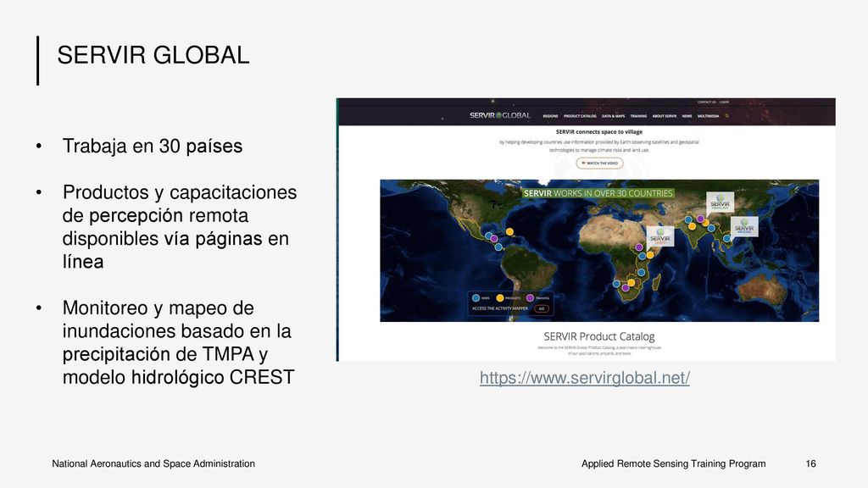Click the footer 'Applied Remote Sensing Training Program'
The width and height of the screenshot is (868, 488).
click(673, 463)
